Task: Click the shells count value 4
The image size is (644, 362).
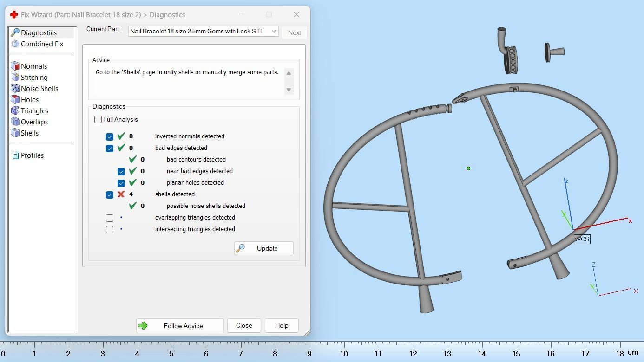Action: click(131, 194)
